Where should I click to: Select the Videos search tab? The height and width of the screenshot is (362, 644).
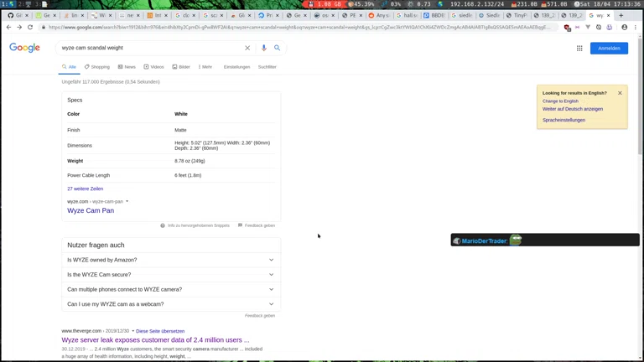153,67
